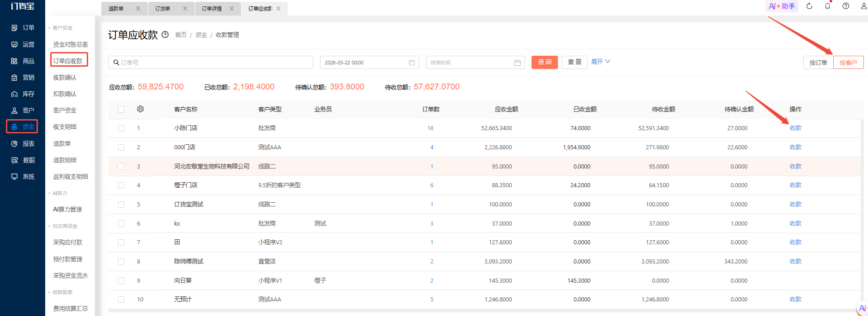Click 收款 link for 000门店
The image size is (868, 316).
click(795, 147)
